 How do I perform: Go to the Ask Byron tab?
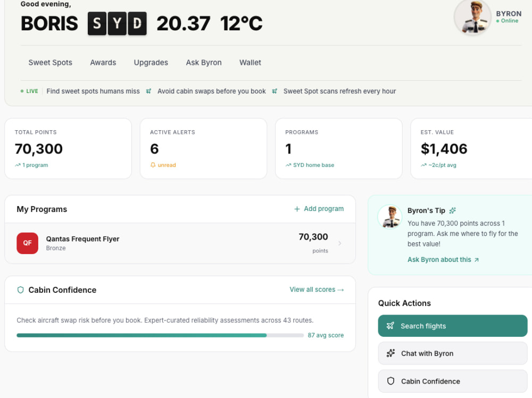(x=204, y=62)
